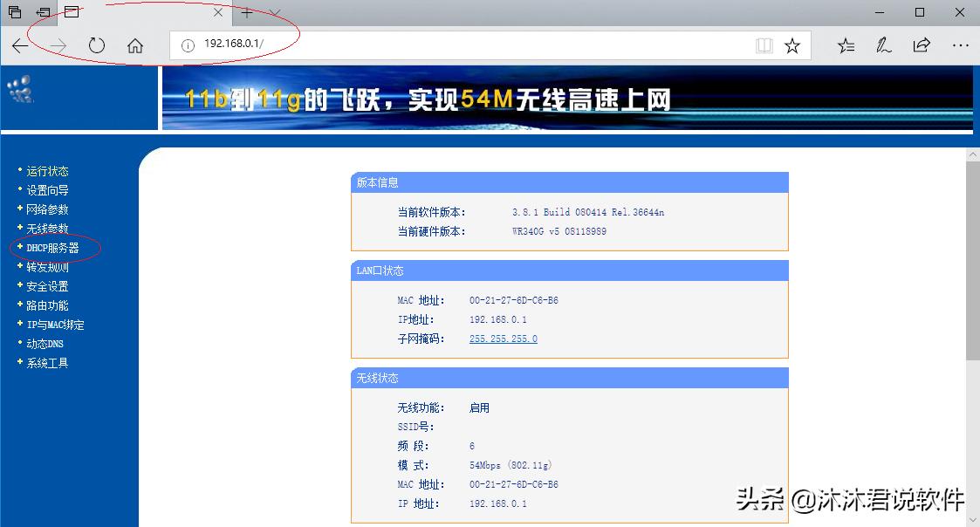Open the Edge home page
Image resolution: width=980 pixels, height=527 pixels.
tap(134, 44)
